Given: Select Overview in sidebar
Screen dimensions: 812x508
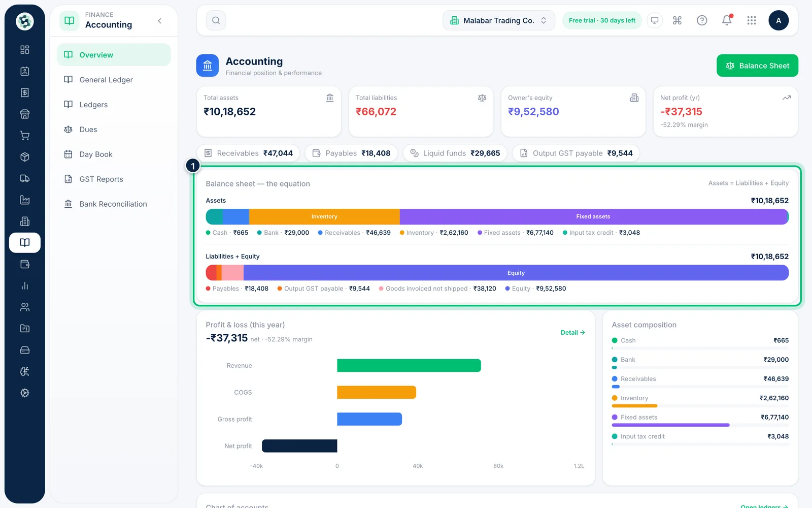Looking at the screenshot, I should click(x=114, y=55).
